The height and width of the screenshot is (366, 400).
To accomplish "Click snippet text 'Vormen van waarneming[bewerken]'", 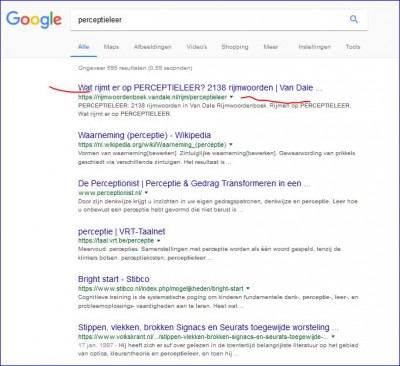I will [x=127, y=153].
